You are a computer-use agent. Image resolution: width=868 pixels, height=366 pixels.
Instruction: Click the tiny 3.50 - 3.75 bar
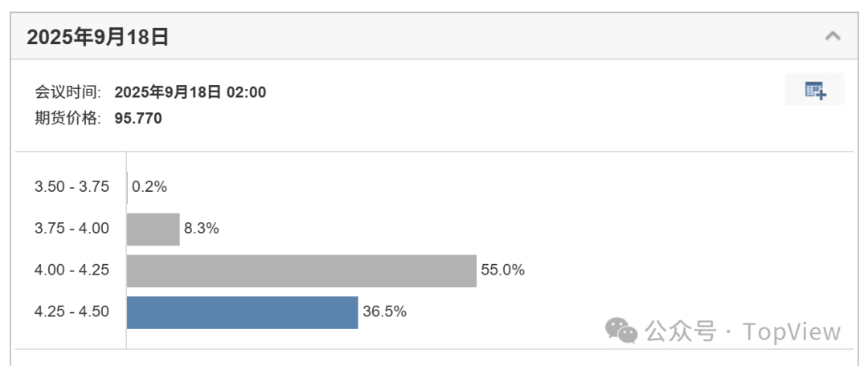coord(127,188)
